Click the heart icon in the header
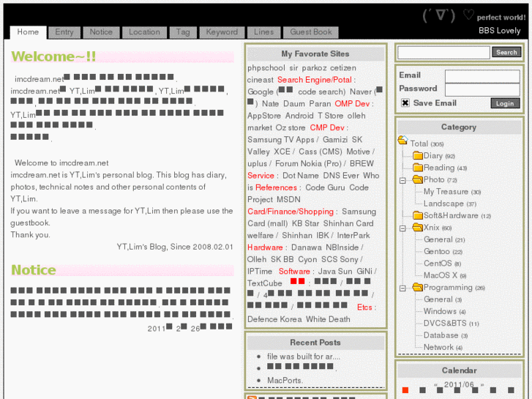The height and width of the screenshot is (399, 532). 468,15
